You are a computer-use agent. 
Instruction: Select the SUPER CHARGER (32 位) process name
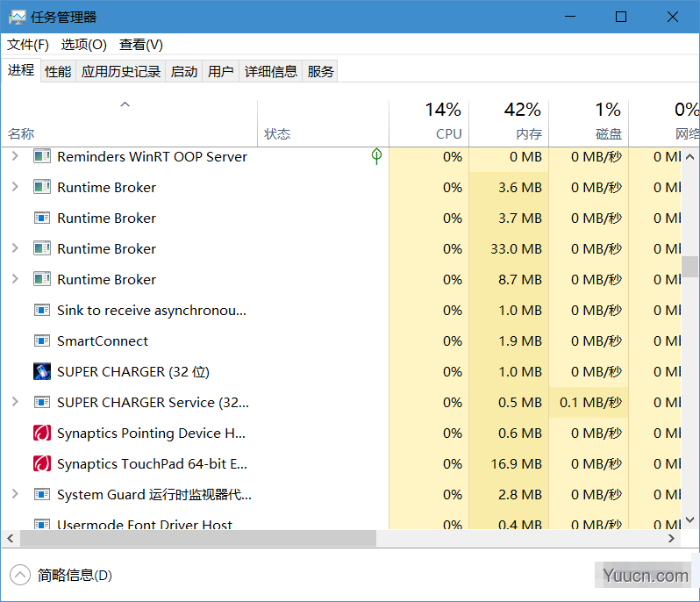[x=133, y=372]
